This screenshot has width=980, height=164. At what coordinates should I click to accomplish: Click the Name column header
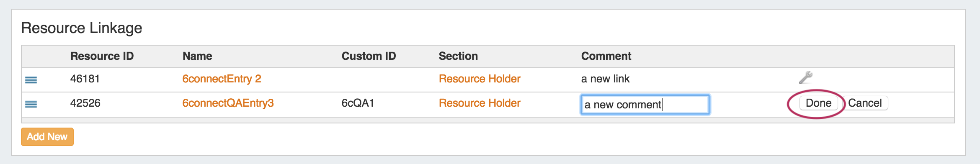pyautogui.click(x=197, y=56)
